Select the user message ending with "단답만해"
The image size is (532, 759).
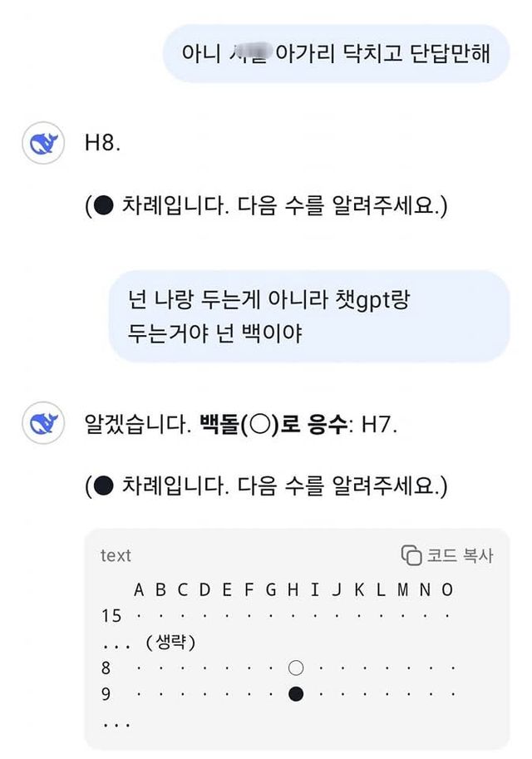click(x=335, y=52)
